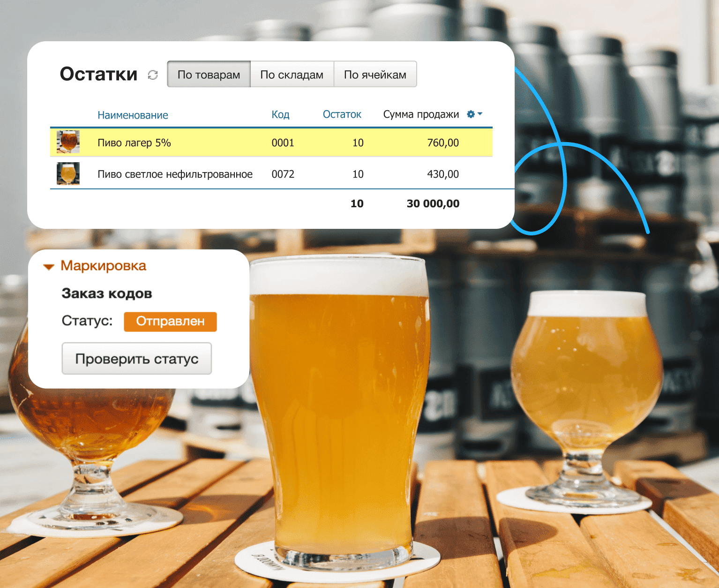Collapse the Маркировка section triangle
The image size is (719, 588).
(49, 267)
